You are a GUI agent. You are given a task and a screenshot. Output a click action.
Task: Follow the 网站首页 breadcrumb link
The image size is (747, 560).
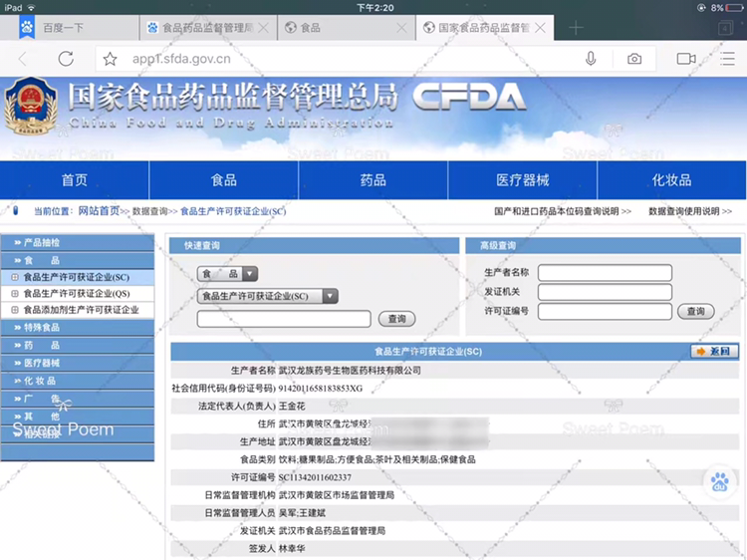pos(99,211)
